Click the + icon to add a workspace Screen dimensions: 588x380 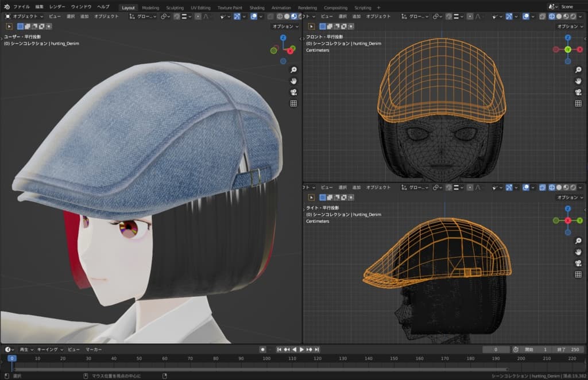378,7
